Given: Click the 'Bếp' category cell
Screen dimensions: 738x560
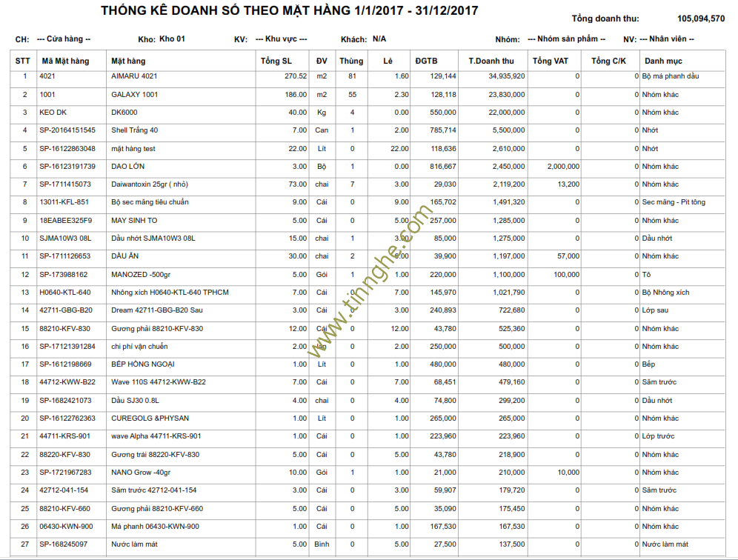Looking at the screenshot, I should tap(648, 364).
